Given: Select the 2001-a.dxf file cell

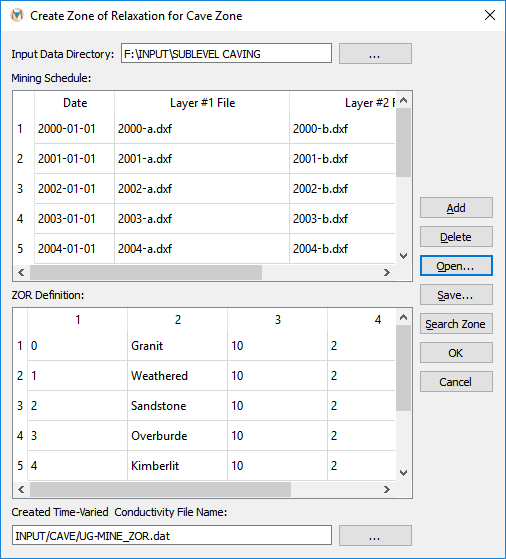Looking at the screenshot, I should coord(202,159).
